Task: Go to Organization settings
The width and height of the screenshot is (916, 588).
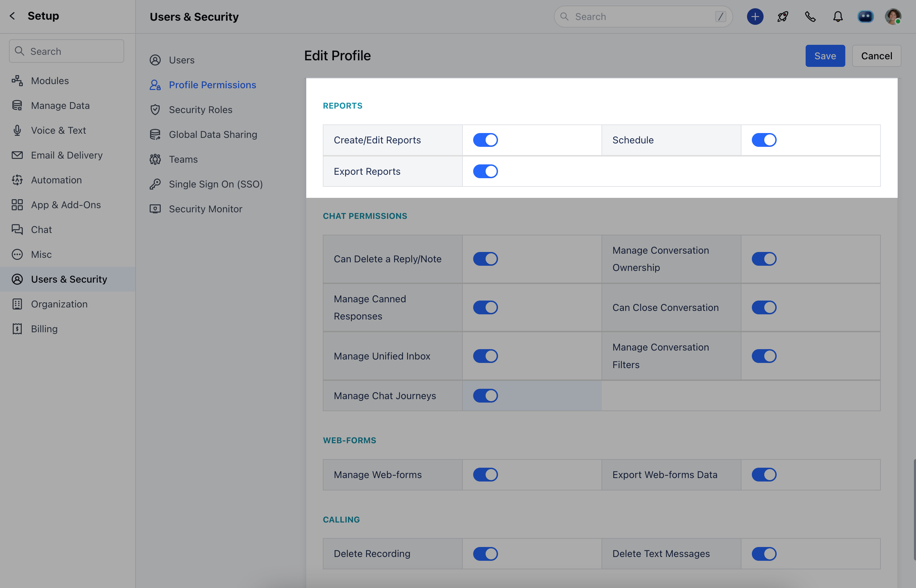Action: tap(59, 304)
